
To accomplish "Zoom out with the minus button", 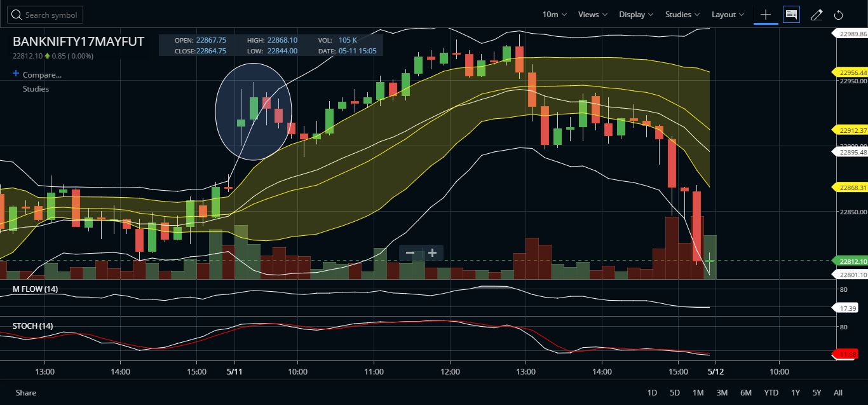I will point(410,253).
